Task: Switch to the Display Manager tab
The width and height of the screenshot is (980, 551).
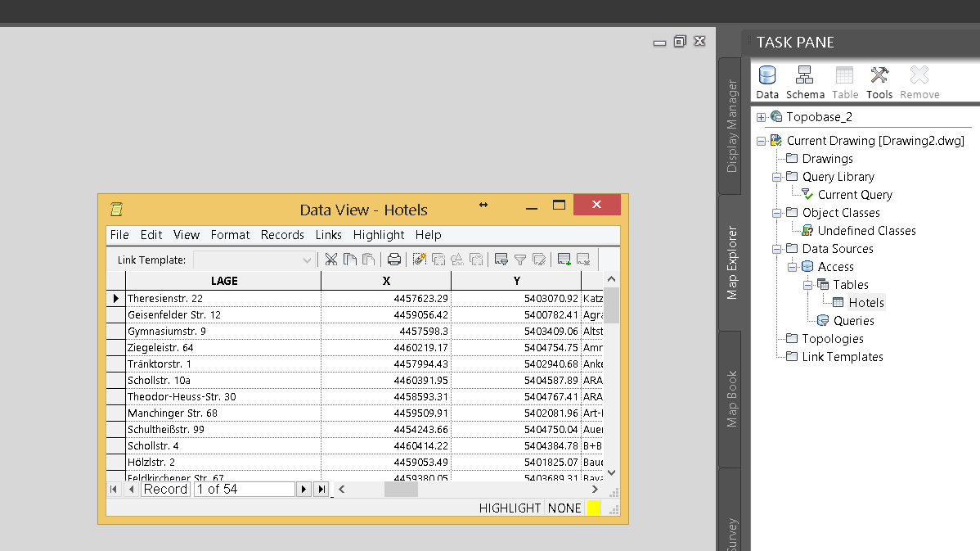Action: pyautogui.click(x=731, y=126)
